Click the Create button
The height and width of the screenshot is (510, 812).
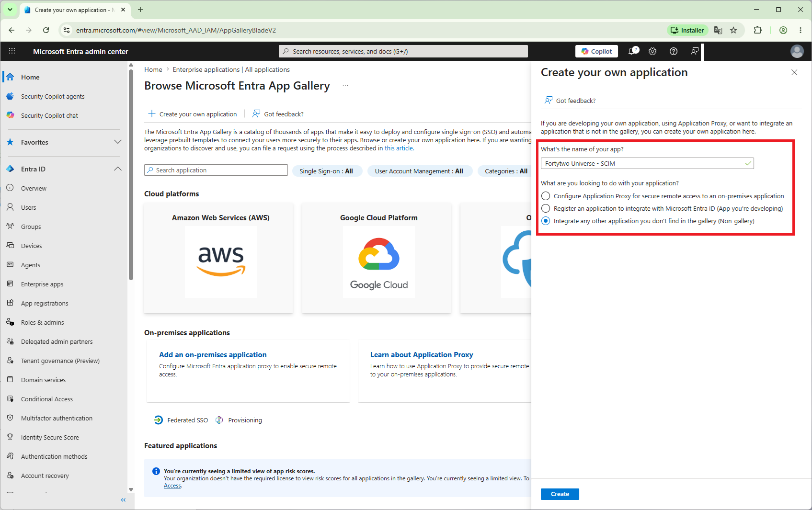coord(560,494)
